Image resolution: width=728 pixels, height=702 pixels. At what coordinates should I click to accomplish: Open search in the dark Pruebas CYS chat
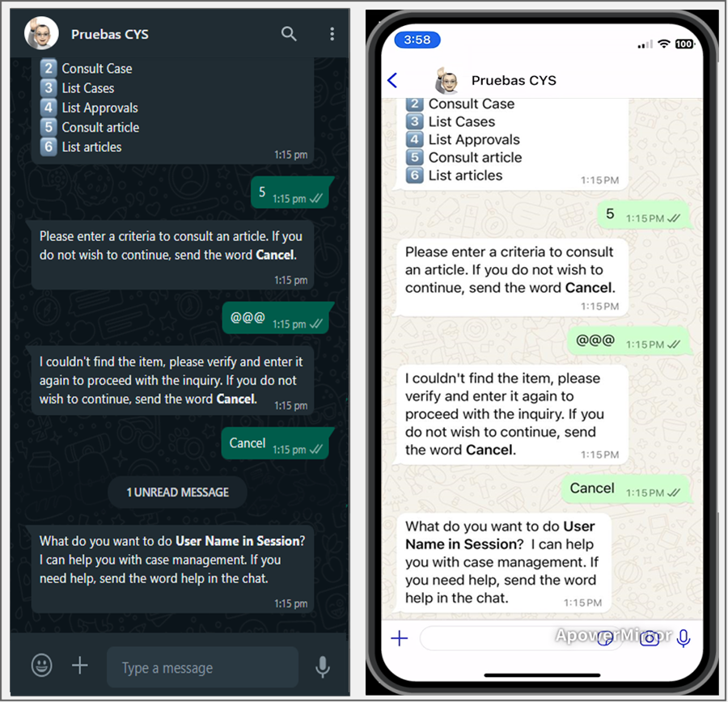pos(288,34)
